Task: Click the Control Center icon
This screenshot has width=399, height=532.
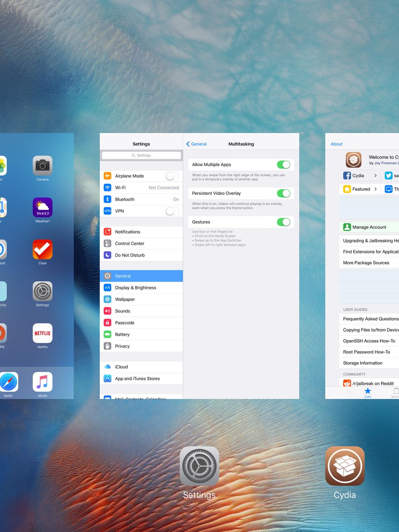Action: click(107, 243)
